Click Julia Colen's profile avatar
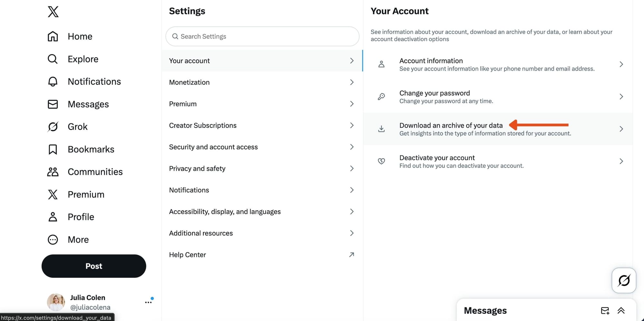 click(56, 302)
